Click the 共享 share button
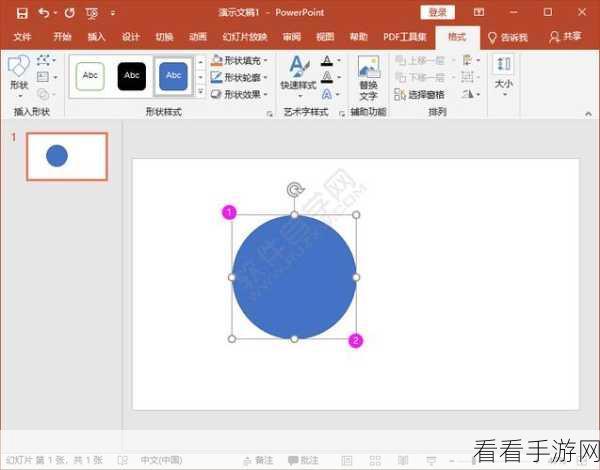600x470 pixels. 566,37
